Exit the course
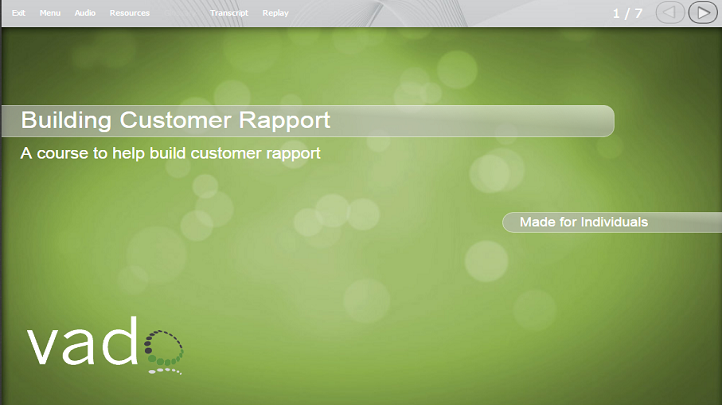Image resolution: width=722 pixels, height=405 pixels. (18, 13)
